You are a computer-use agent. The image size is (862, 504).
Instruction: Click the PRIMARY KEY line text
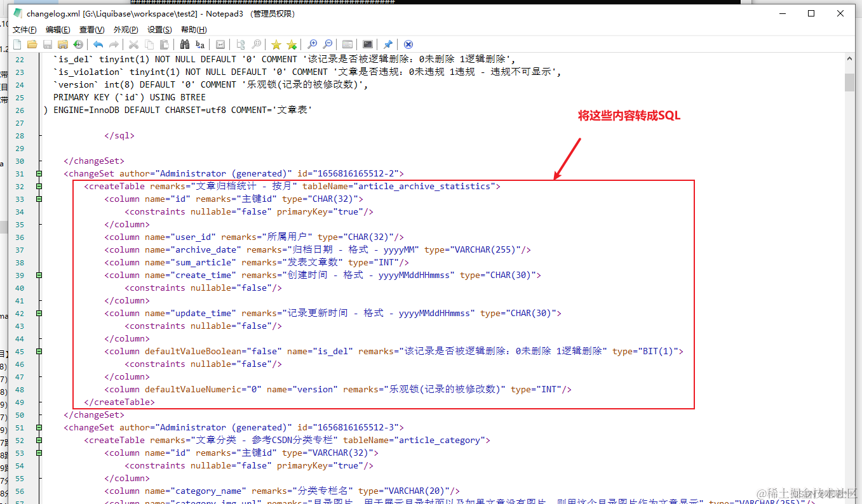[x=130, y=97]
